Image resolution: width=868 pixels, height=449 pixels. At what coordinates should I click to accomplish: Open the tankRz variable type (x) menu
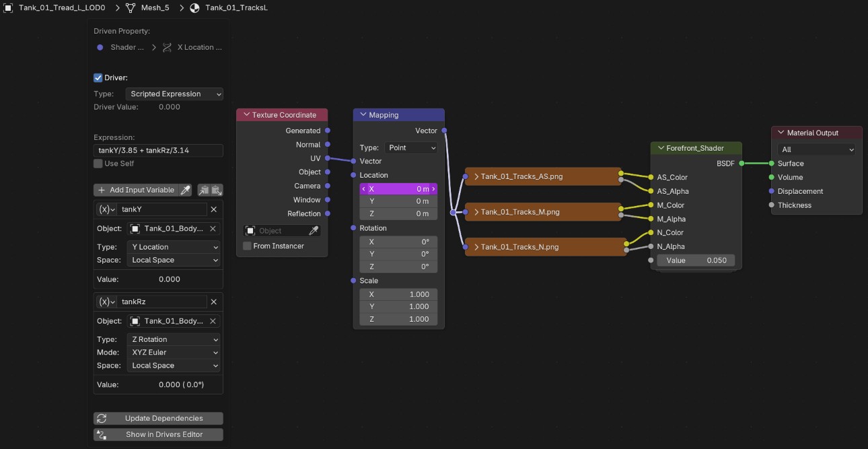[x=108, y=302]
